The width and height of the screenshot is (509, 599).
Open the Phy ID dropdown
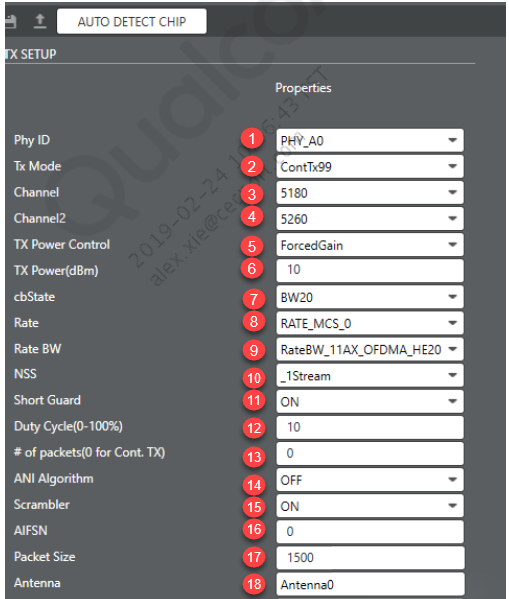click(x=370, y=140)
